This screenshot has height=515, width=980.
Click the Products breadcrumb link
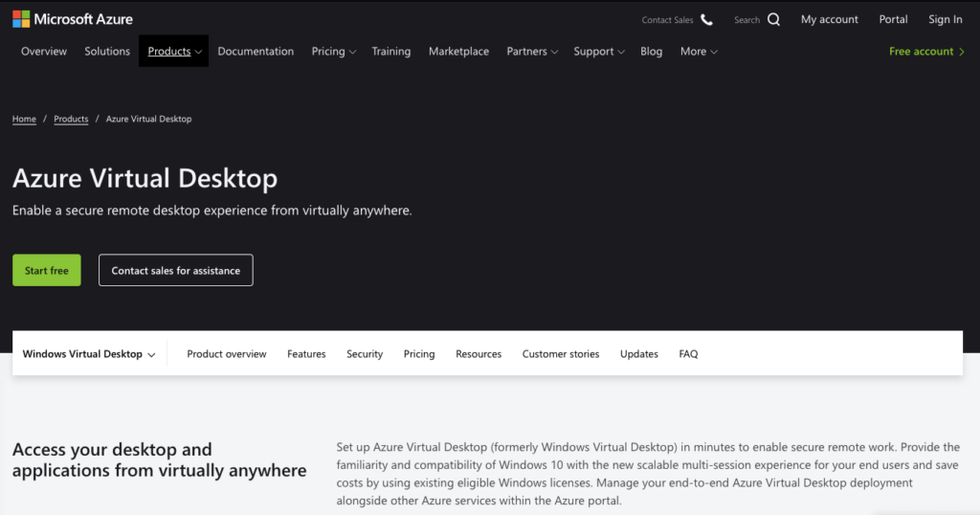(x=71, y=119)
